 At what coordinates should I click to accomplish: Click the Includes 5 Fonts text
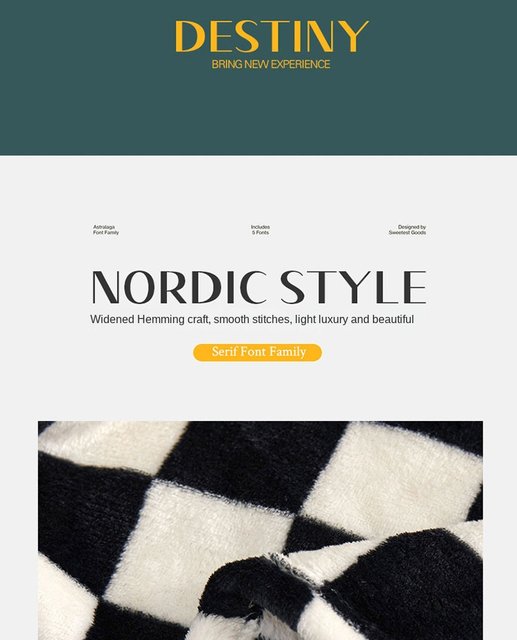point(260,229)
